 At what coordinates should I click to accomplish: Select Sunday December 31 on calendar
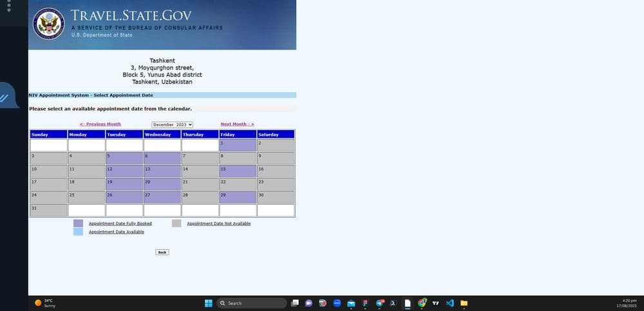[x=49, y=211]
